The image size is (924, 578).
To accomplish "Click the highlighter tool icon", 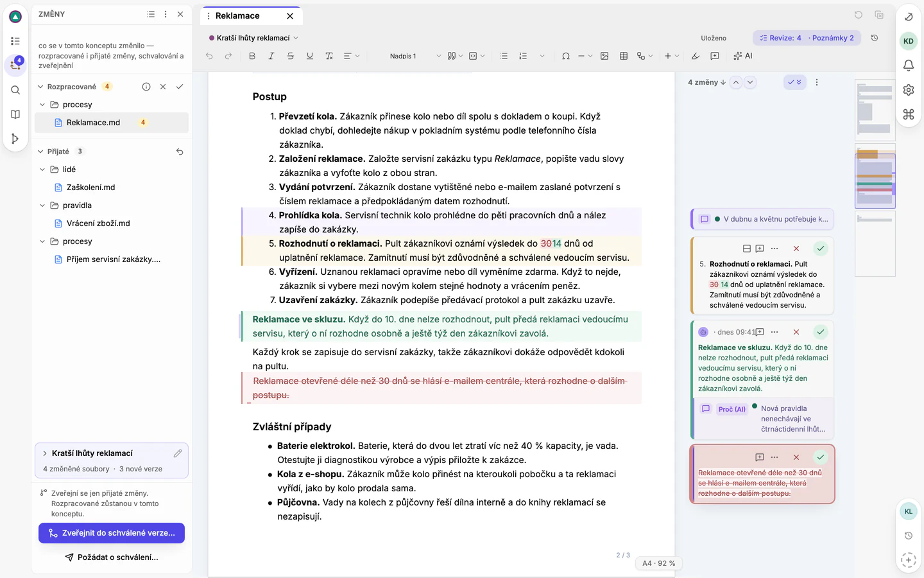I will coord(696,56).
